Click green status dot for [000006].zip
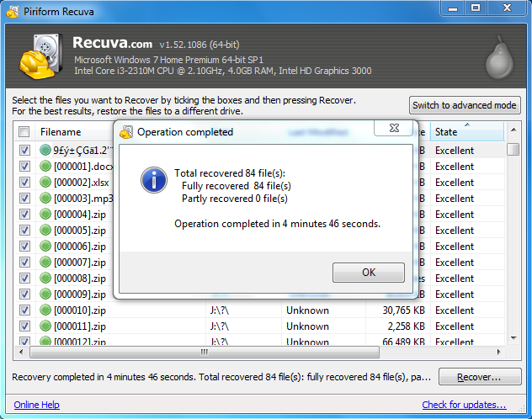The height and width of the screenshot is (419, 532). pyautogui.click(x=45, y=247)
